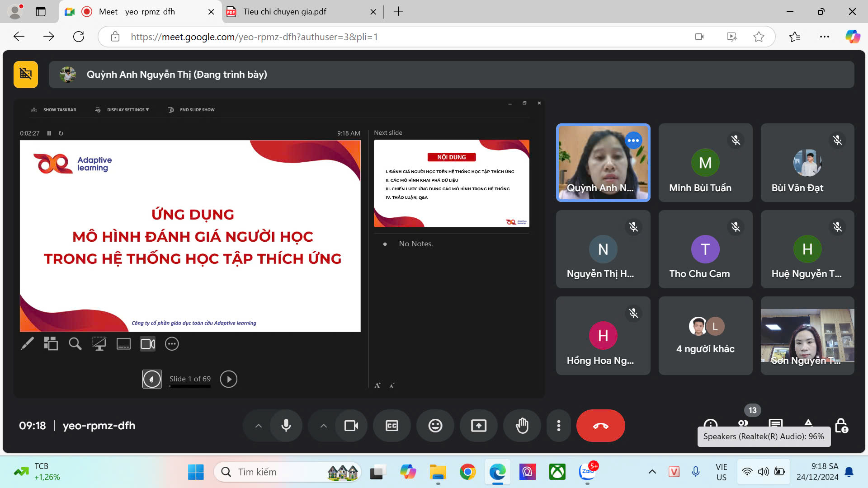Screen dimensions: 868x488
Task: Click the yellow stop-presentation-view icon
Action: [26, 75]
